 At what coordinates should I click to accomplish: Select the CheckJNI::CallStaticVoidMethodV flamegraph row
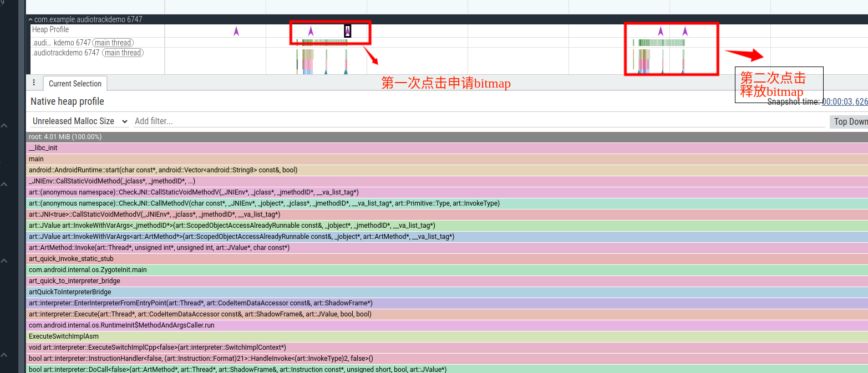tap(447, 192)
